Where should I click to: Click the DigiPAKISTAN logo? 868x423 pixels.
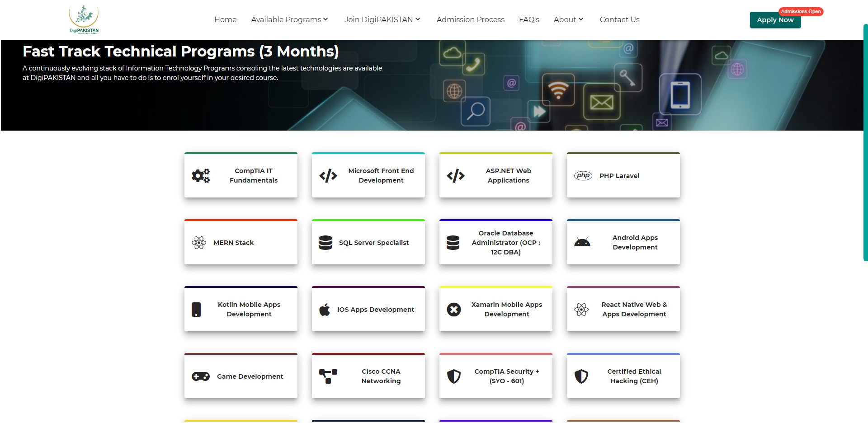[84, 19]
